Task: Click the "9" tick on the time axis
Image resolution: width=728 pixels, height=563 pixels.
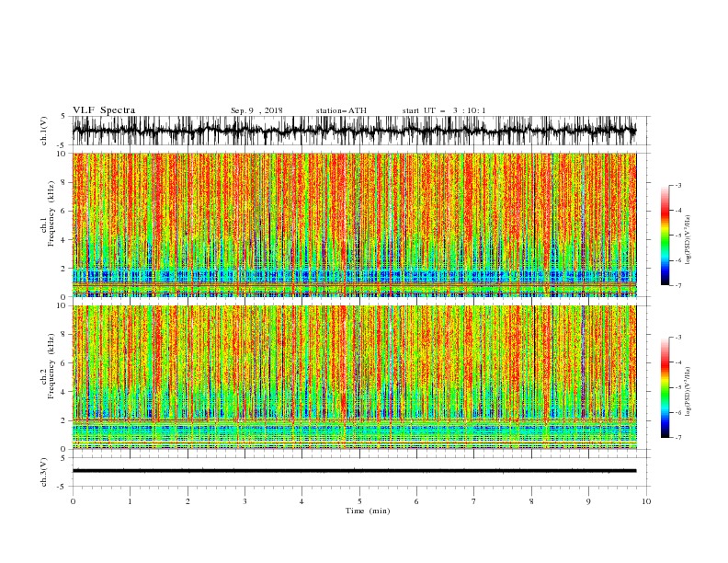Action: coord(588,501)
